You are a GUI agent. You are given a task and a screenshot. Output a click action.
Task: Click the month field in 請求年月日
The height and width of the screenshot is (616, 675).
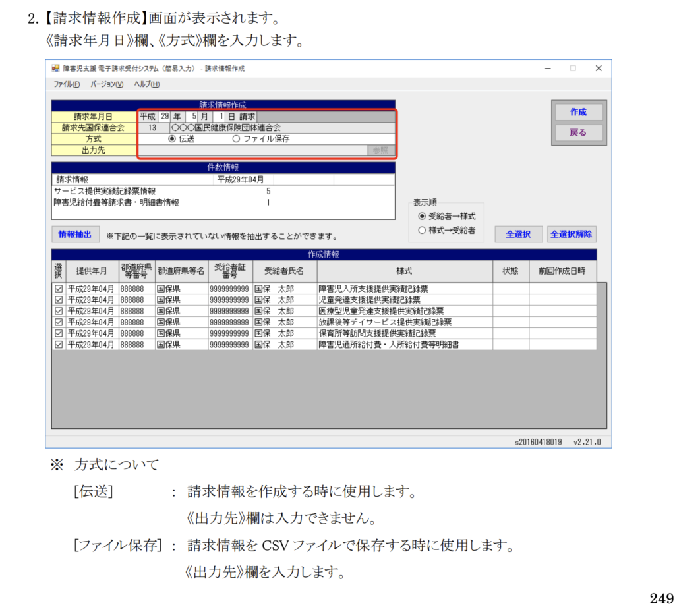194,117
